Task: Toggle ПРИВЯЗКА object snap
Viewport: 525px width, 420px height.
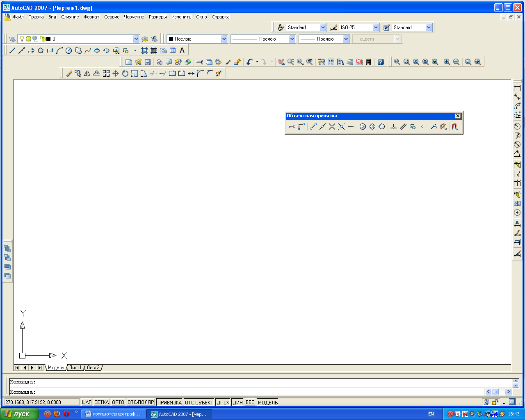Action: [169, 402]
